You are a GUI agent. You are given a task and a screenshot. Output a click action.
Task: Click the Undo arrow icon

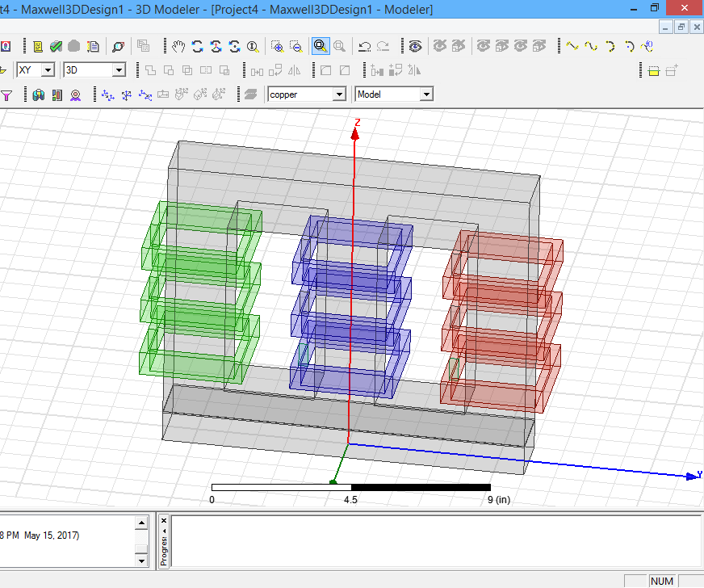tap(364, 46)
